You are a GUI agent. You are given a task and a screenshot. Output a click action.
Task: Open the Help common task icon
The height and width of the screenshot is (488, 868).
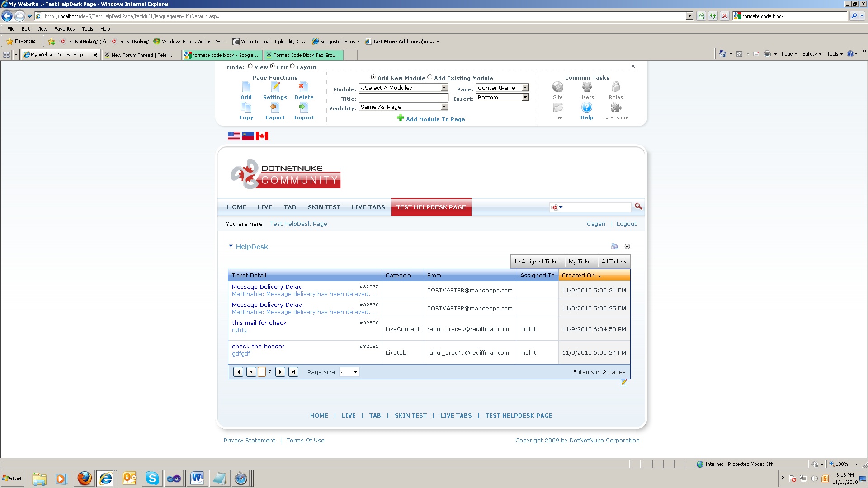pos(586,108)
